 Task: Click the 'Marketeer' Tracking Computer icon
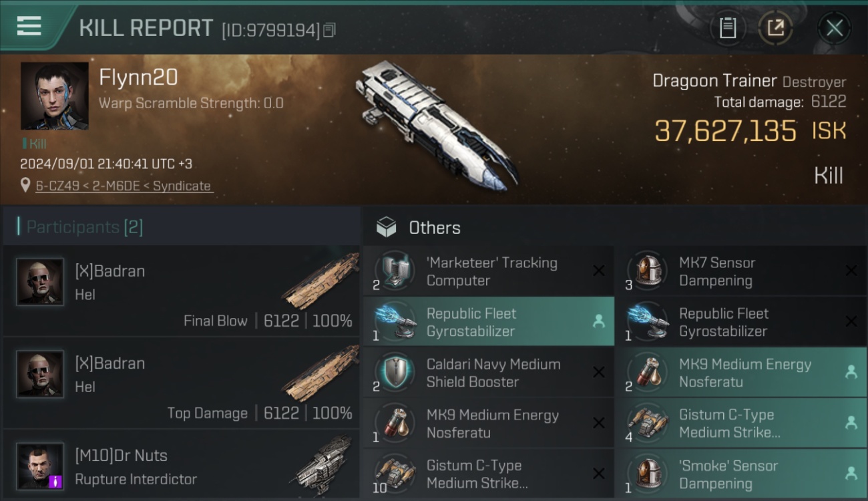[395, 271]
